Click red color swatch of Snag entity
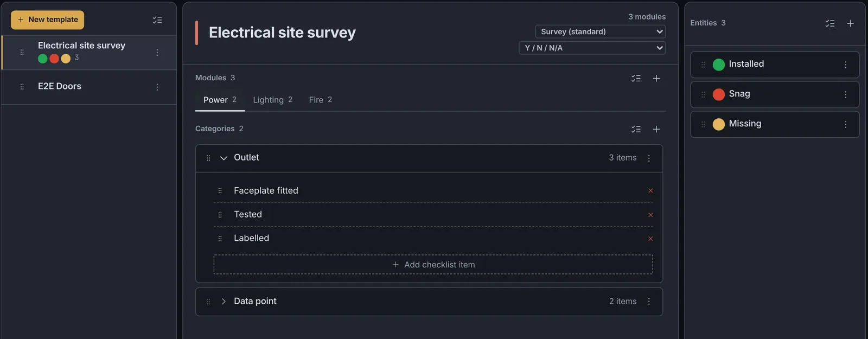This screenshot has width=868, height=339. click(x=719, y=95)
